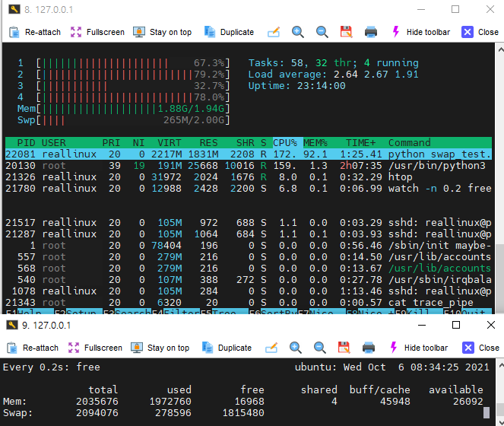The height and width of the screenshot is (426, 504).
Task: Click the blue Close button in window 9 toolbar
Action: click(x=480, y=348)
